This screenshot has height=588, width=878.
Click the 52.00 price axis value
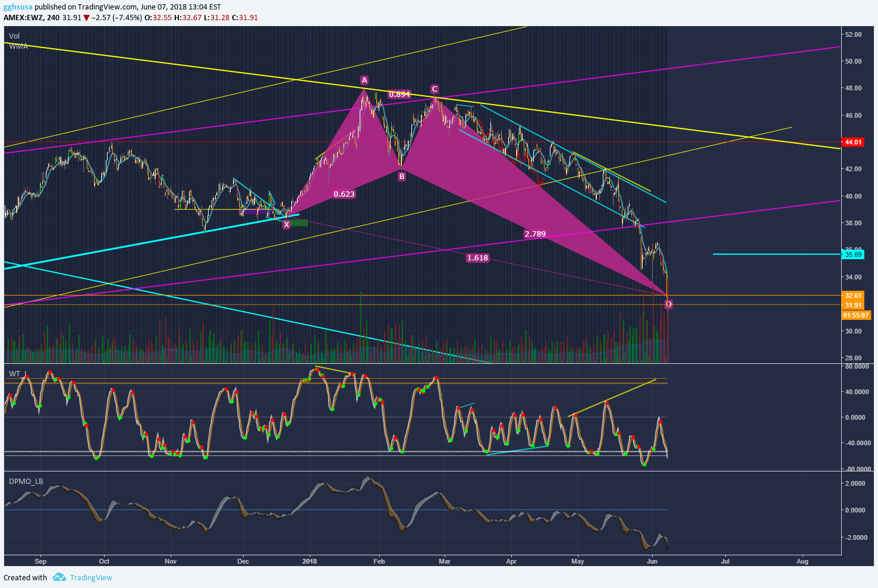tap(853, 34)
